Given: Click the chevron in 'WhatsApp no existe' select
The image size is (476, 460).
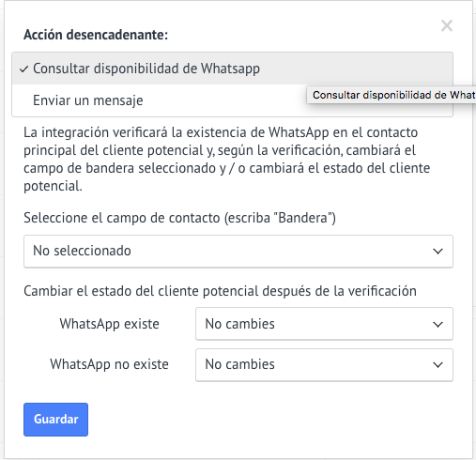Looking at the screenshot, I should click(438, 365).
